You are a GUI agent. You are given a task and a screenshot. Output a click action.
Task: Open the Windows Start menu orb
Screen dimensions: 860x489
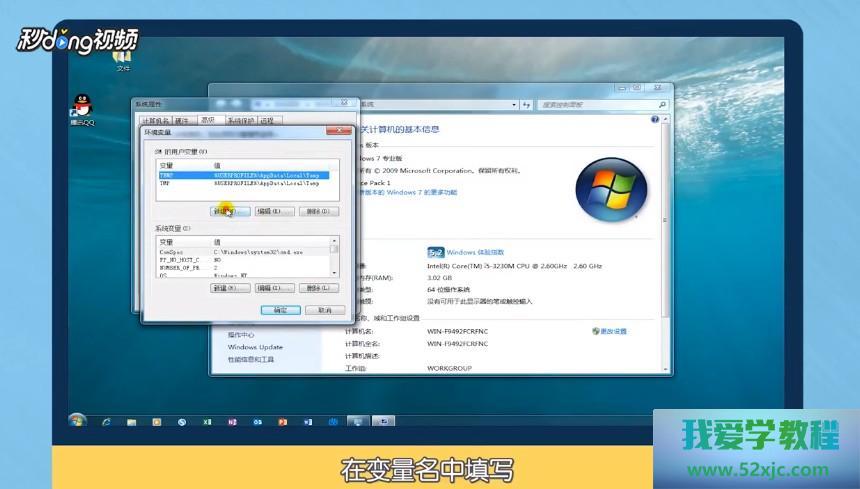[x=77, y=421]
